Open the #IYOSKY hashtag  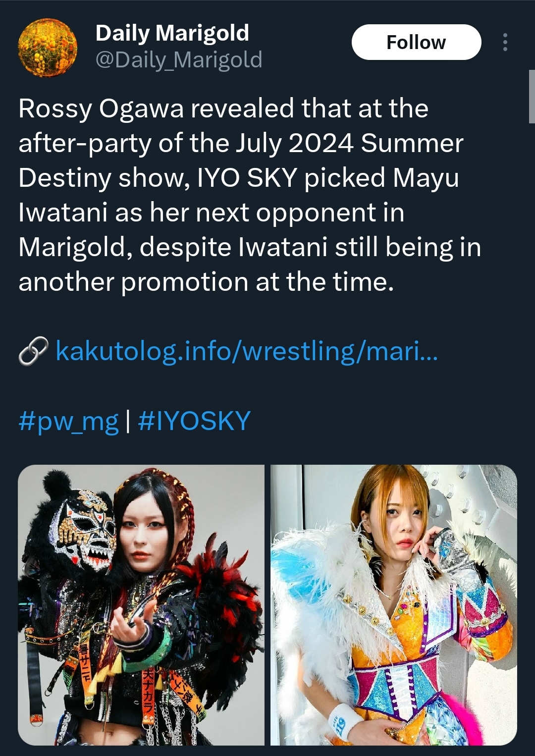click(x=194, y=421)
